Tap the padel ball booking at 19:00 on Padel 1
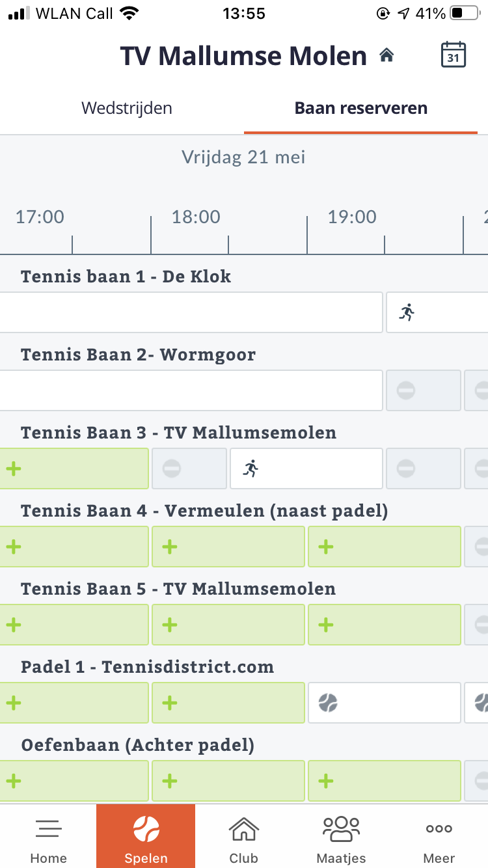 pos(384,703)
